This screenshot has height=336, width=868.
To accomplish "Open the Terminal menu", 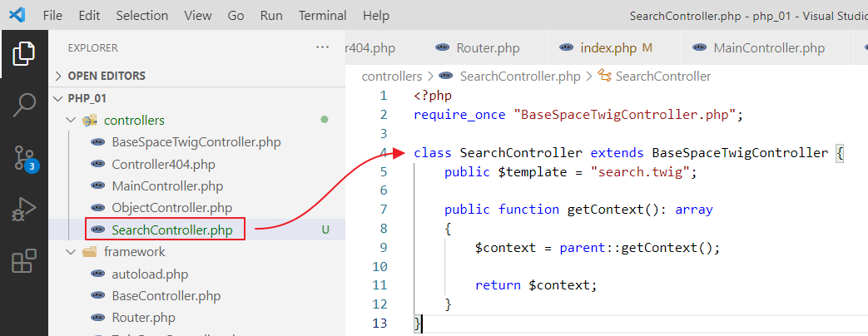I will coord(322,15).
